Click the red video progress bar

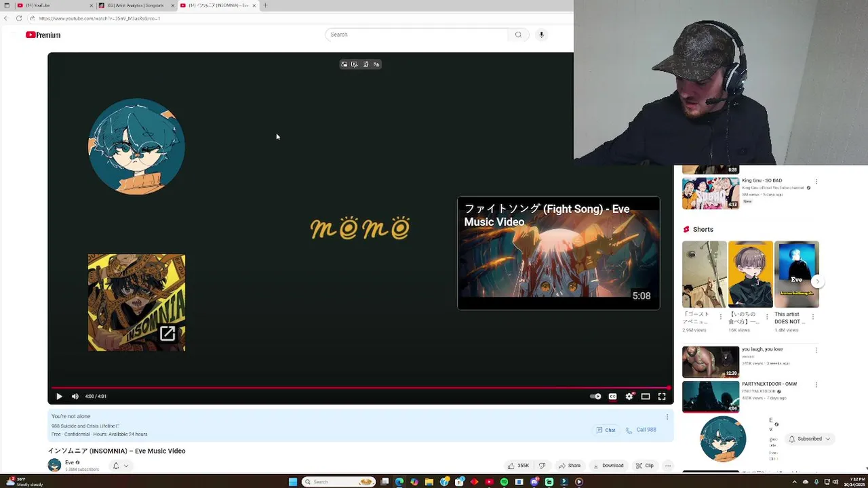click(360, 388)
